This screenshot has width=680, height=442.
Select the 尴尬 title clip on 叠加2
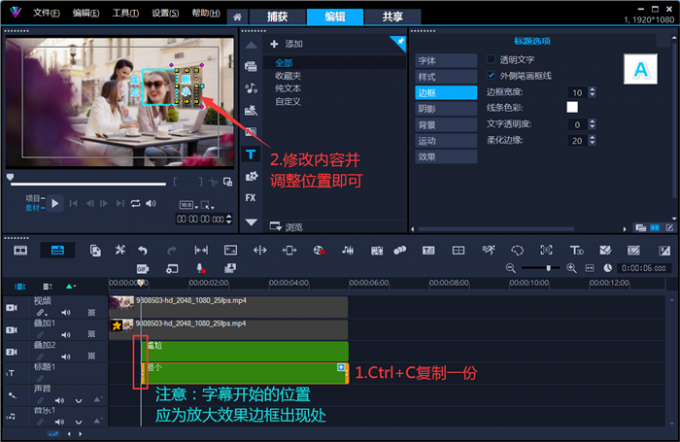point(245,351)
